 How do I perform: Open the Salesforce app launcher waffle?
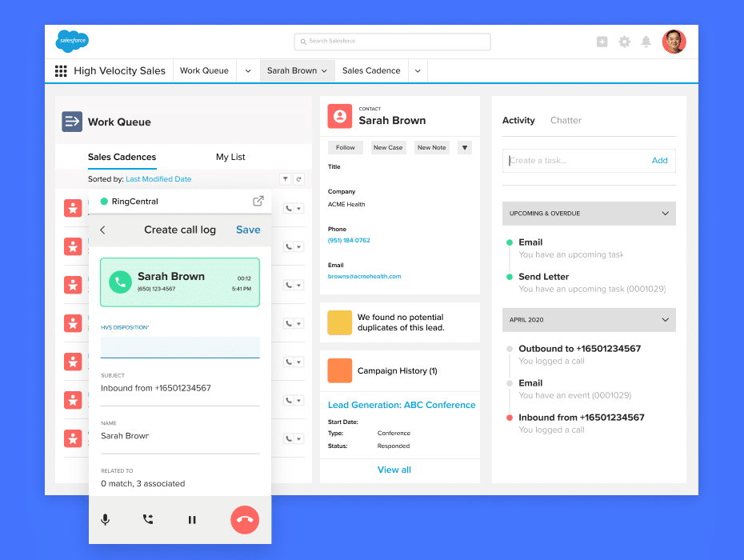point(60,70)
